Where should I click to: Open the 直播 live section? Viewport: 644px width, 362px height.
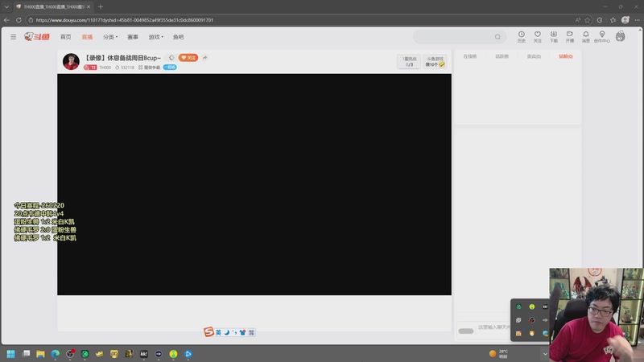87,37
